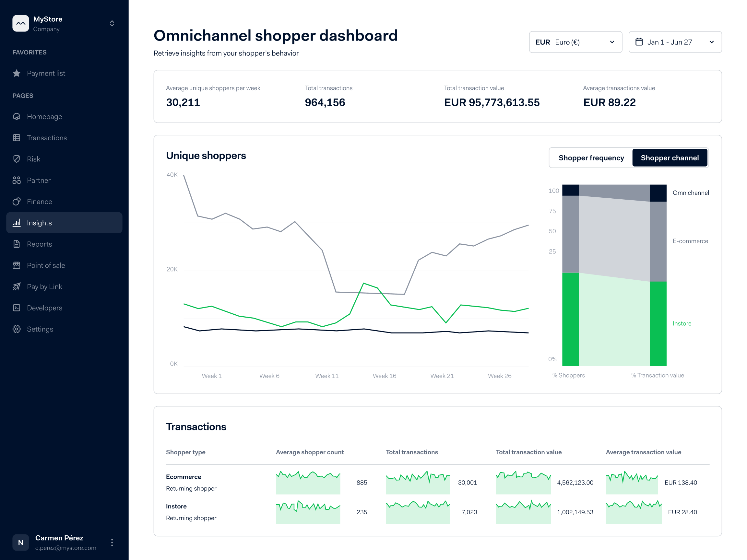Click the Settings gear icon
747x560 pixels.
(x=17, y=329)
